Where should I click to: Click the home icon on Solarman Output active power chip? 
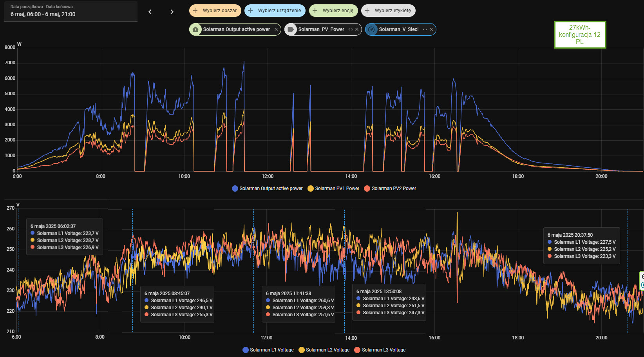pos(195,29)
